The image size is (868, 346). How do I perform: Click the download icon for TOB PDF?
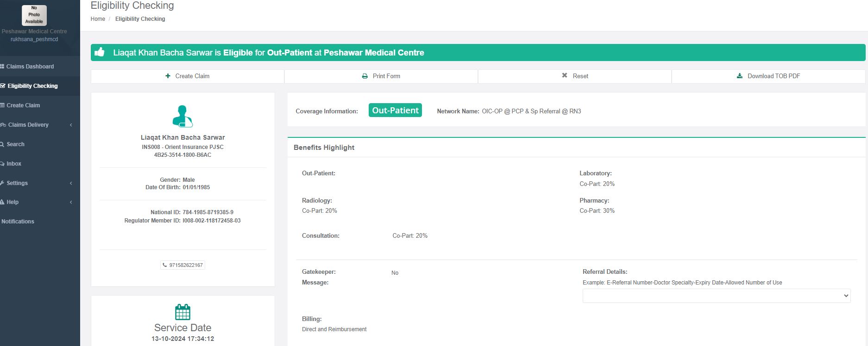(x=740, y=76)
